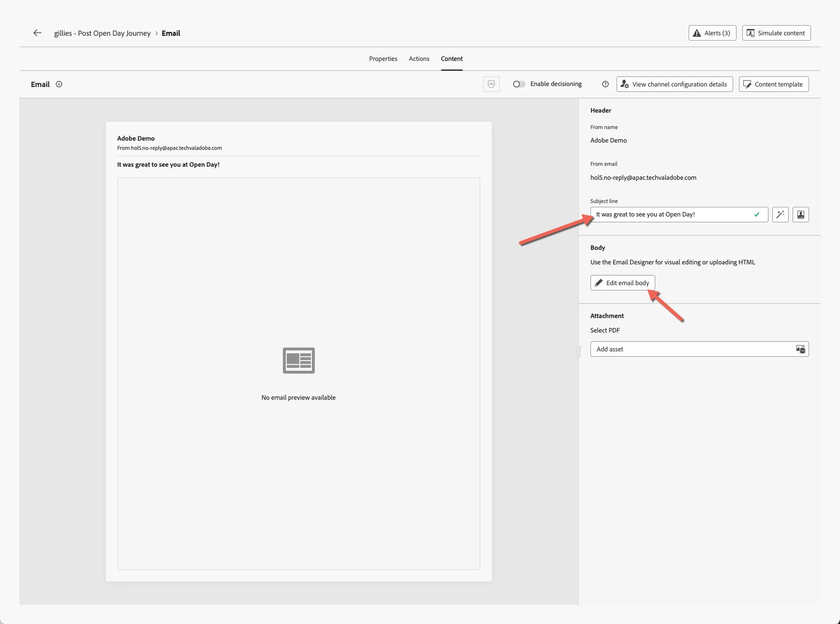The width and height of the screenshot is (840, 624).
Task: Click the Add asset field
Action: click(x=699, y=349)
